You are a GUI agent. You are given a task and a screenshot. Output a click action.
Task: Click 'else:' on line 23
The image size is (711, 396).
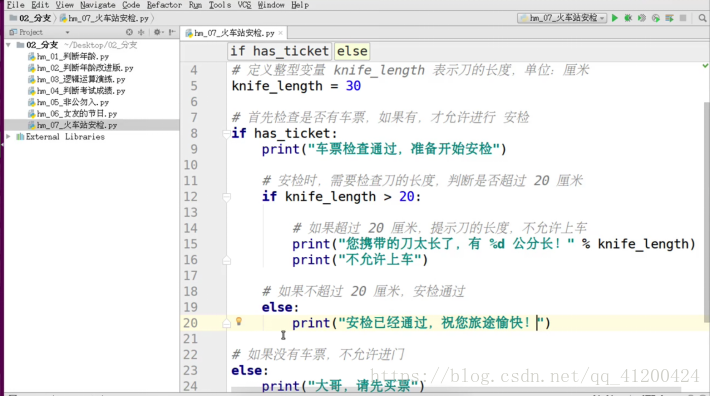[250, 370]
